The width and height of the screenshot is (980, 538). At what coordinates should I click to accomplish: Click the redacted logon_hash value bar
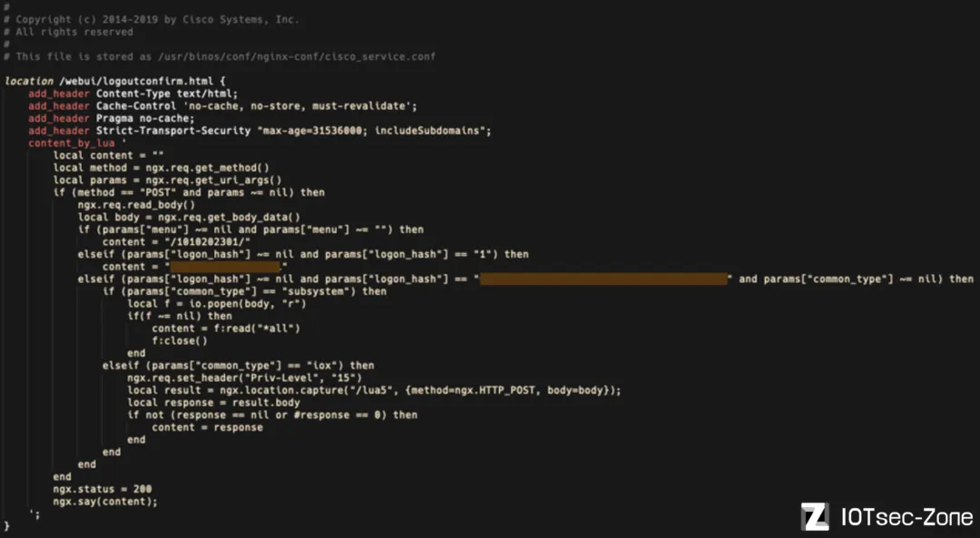tap(603, 279)
